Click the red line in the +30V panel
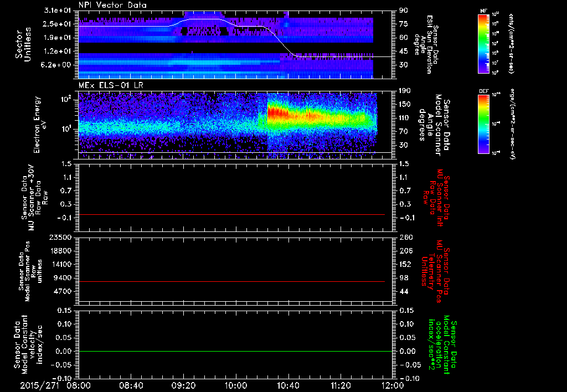567x392 pixels. [231, 214]
